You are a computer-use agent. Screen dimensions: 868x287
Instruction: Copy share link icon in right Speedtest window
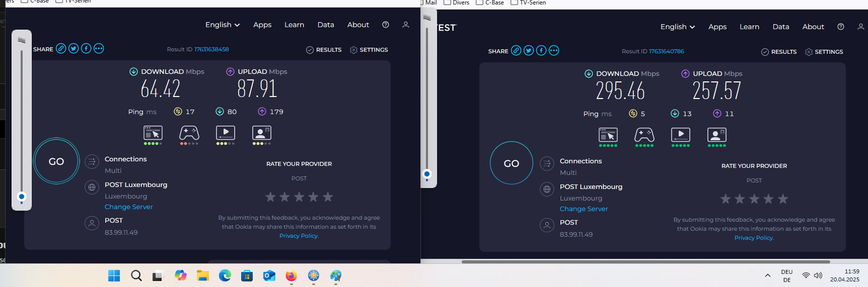(x=516, y=51)
